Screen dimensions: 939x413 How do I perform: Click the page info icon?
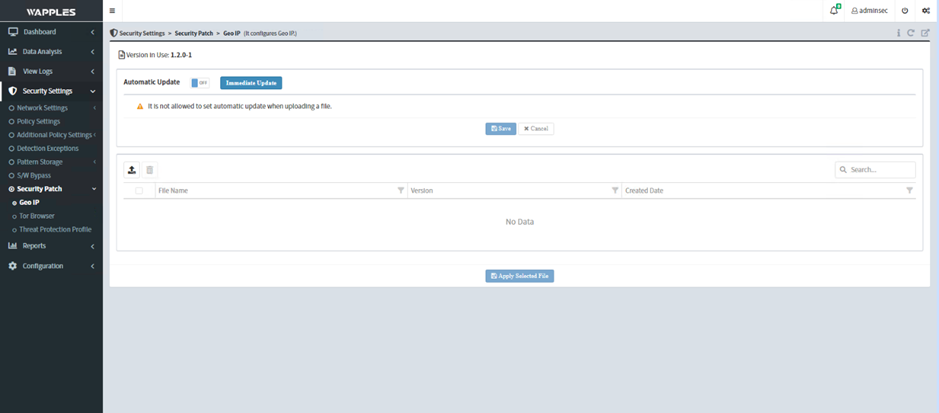pos(898,33)
